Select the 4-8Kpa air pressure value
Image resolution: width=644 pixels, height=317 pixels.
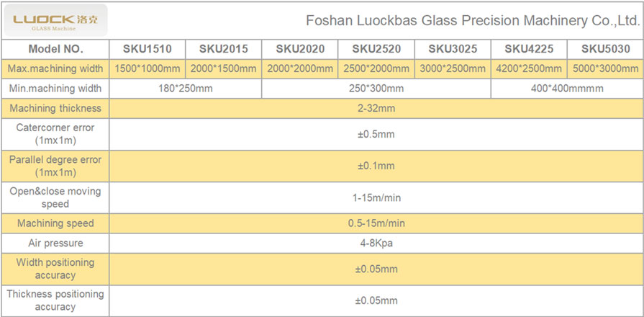coord(376,243)
